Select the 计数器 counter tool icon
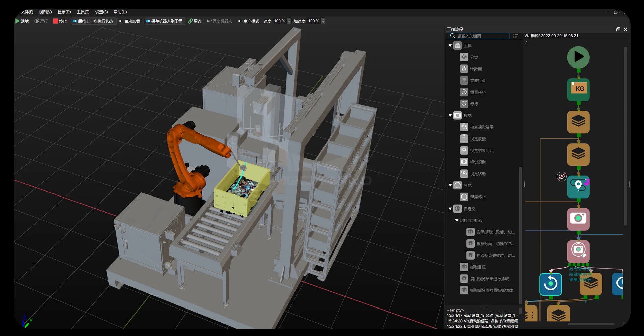The width and height of the screenshot is (644, 336). pos(464,69)
